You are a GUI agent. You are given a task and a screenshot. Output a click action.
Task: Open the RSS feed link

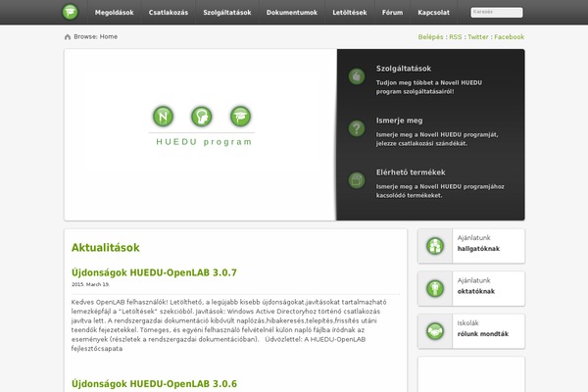tap(456, 37)
